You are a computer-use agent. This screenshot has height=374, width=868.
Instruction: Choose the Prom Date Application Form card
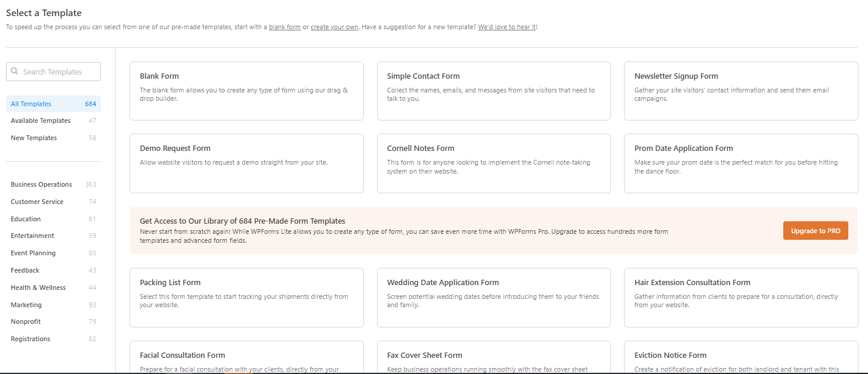[x=741, y=163]
